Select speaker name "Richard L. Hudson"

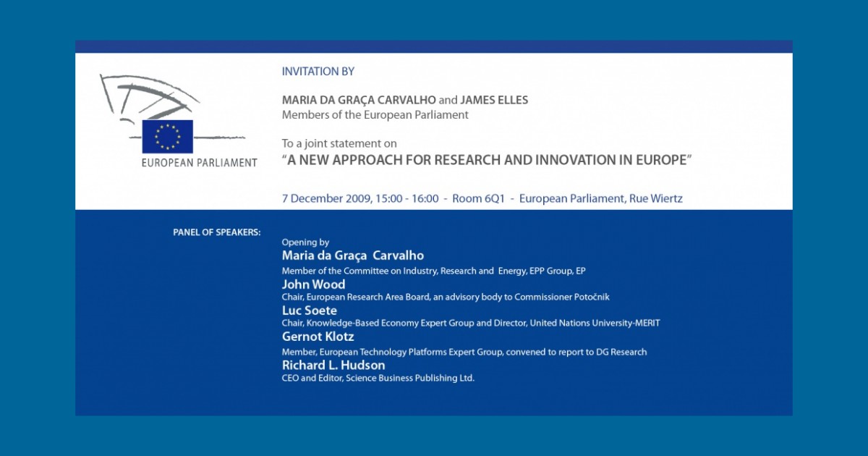click(333, 366)
